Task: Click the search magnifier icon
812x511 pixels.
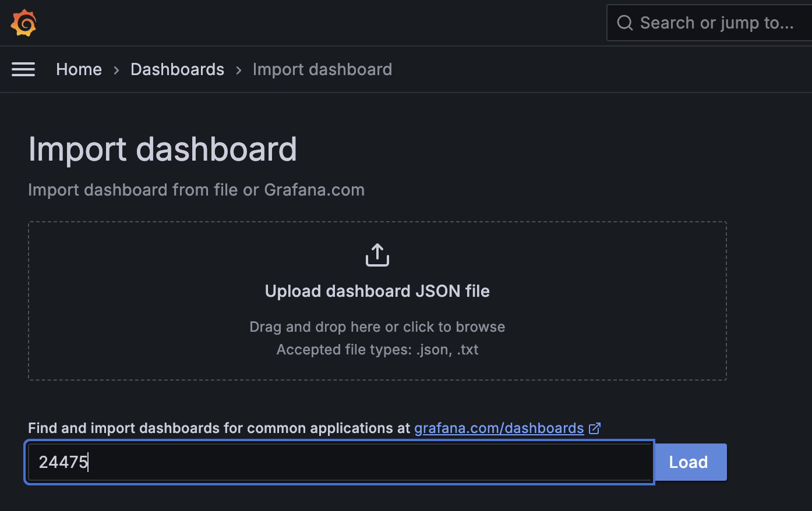Action: pos(625,23)
